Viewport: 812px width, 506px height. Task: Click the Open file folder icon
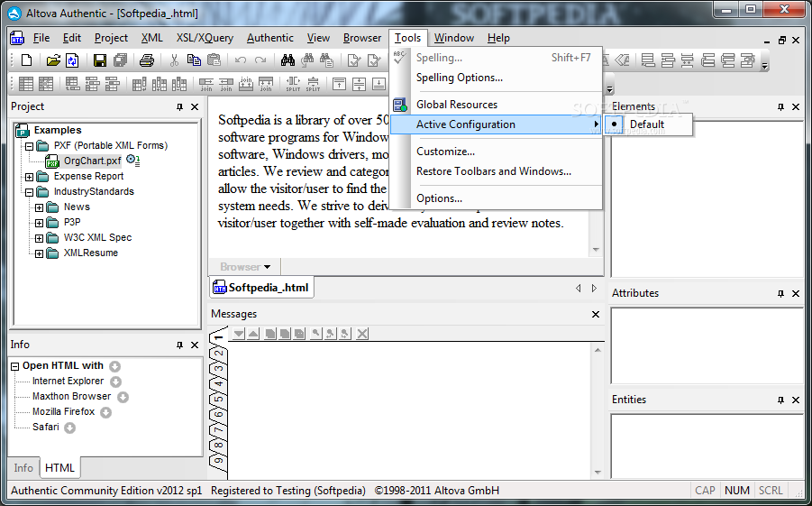pos(53,60)
